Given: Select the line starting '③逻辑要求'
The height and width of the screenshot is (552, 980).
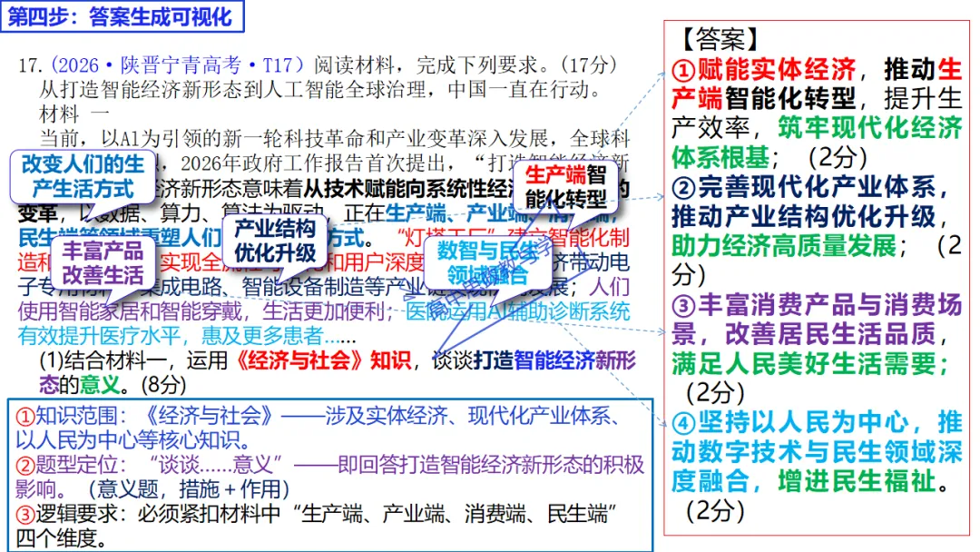Looking at the screenshot, I should 316,526.
